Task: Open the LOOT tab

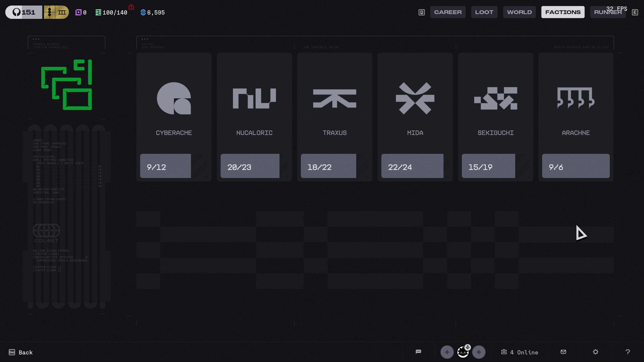Action: pyautogui.click(x=484, y=12)
